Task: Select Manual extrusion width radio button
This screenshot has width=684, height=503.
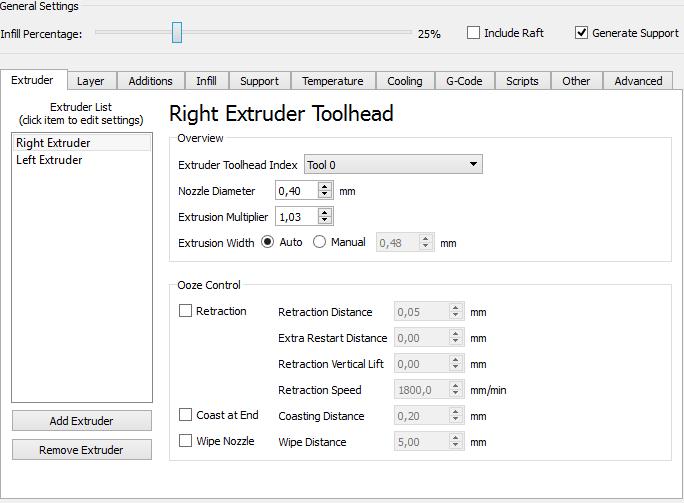Action: (x=320, y=242)
